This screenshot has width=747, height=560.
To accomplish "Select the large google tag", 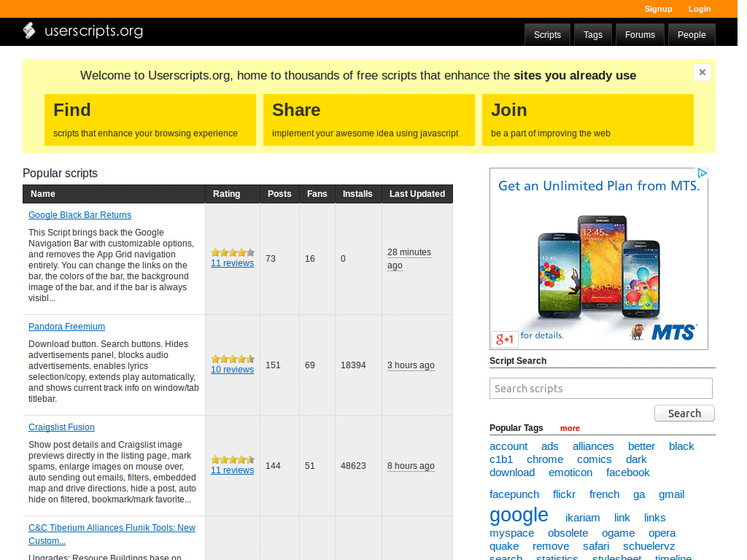I will (x=519, y=515).
